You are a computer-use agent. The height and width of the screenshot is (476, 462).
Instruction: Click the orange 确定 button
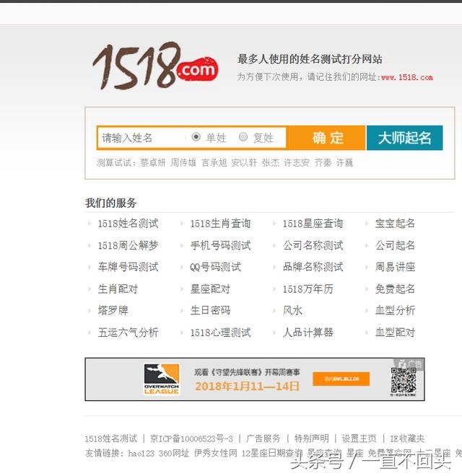point(327,138)
